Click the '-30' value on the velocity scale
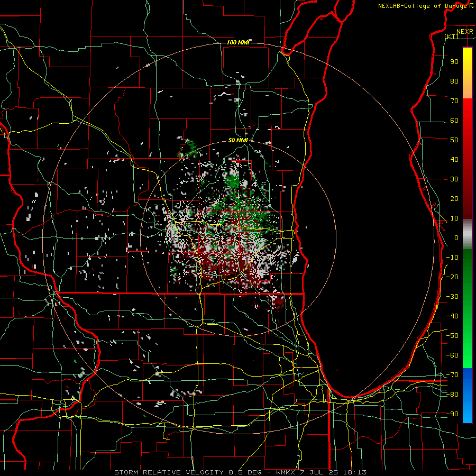This screenshot has width=476, height=476. 452,297
